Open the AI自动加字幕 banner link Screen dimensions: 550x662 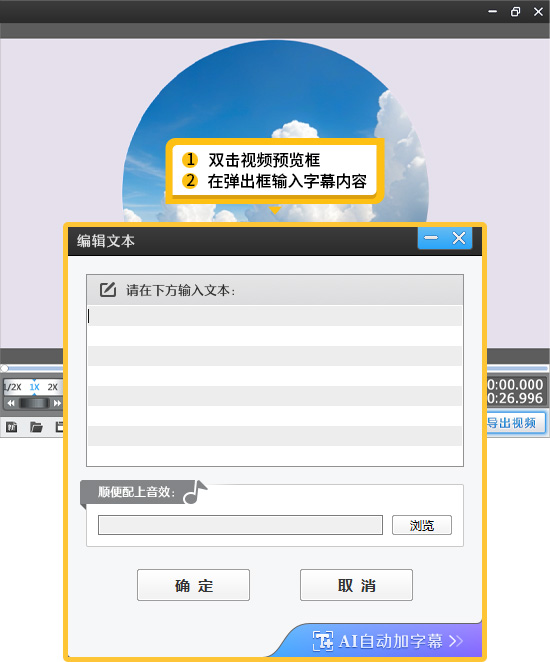tap(387, 641)
